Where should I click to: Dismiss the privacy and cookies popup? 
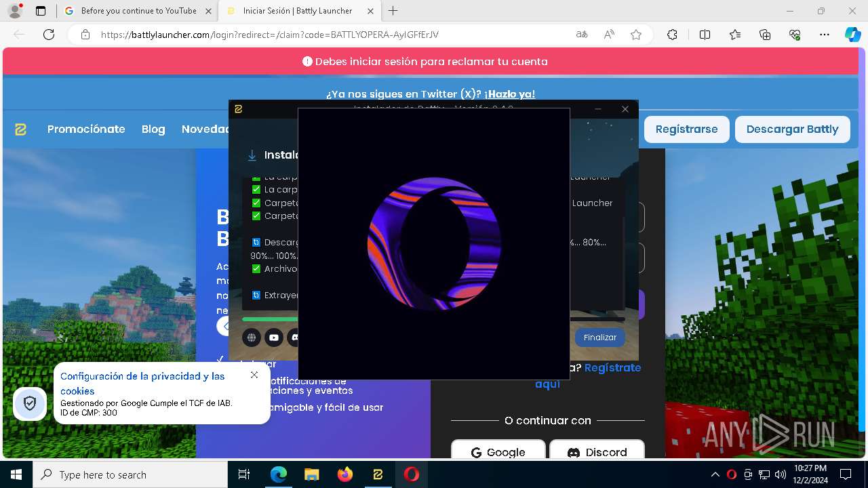coord(254,375)
